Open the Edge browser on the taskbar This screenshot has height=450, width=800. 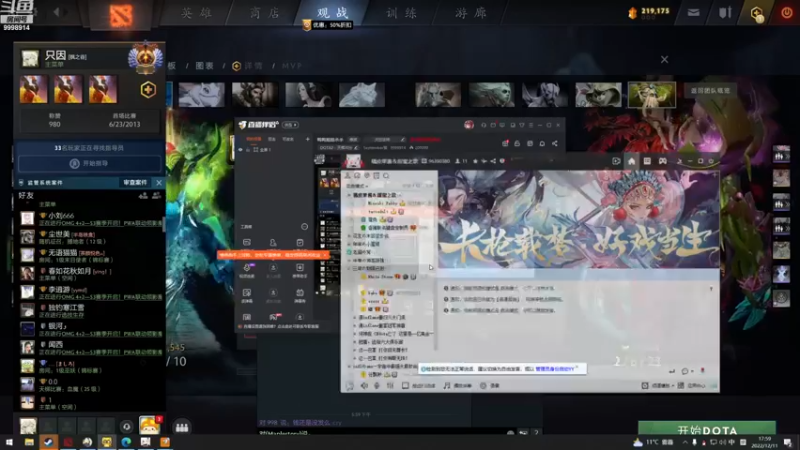pos(126,442)
